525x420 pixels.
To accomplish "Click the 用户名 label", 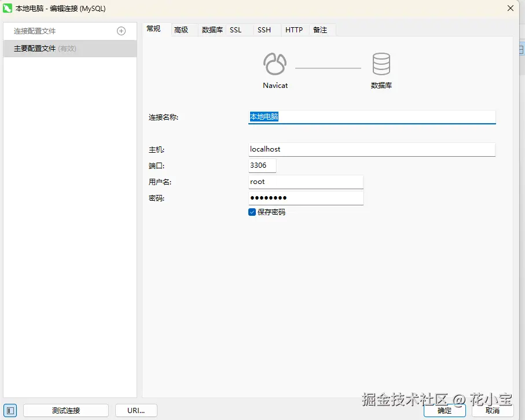I will (x=160, y=182).
